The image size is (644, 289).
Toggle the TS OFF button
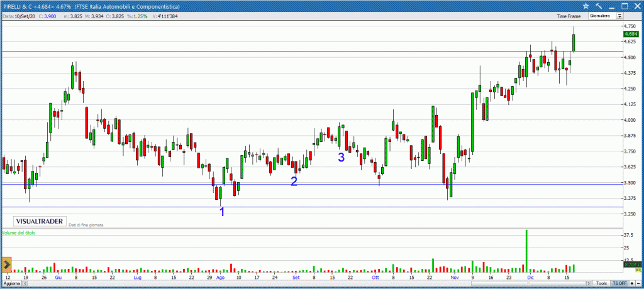[619, 284]
